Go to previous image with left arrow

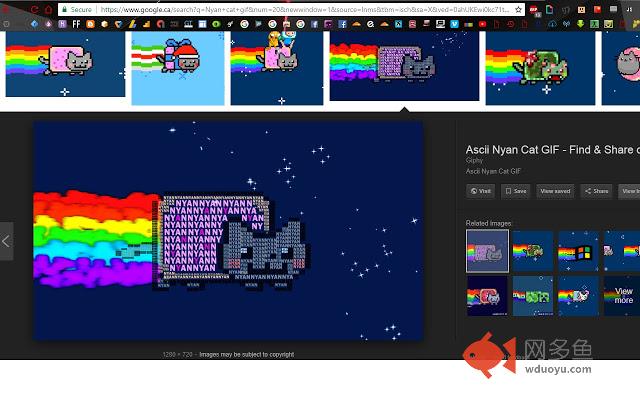coord(6,241)
